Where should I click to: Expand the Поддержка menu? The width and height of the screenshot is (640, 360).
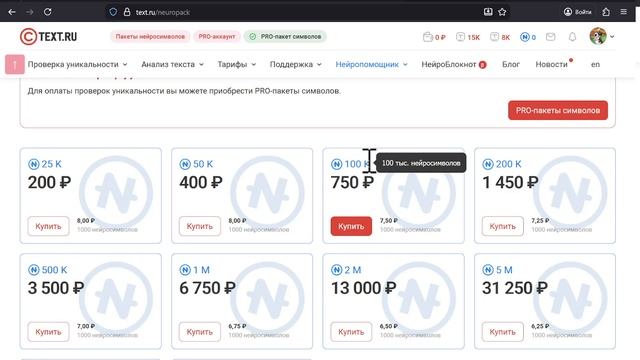296,64
